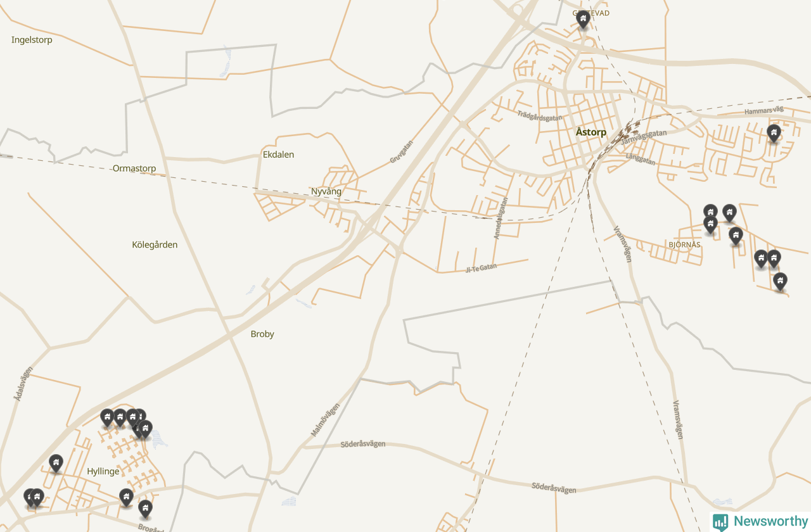Image resolution: width=811 pixels, height=532 pixels.
Task: Open the Newsworthy link text
Action: 770,522
